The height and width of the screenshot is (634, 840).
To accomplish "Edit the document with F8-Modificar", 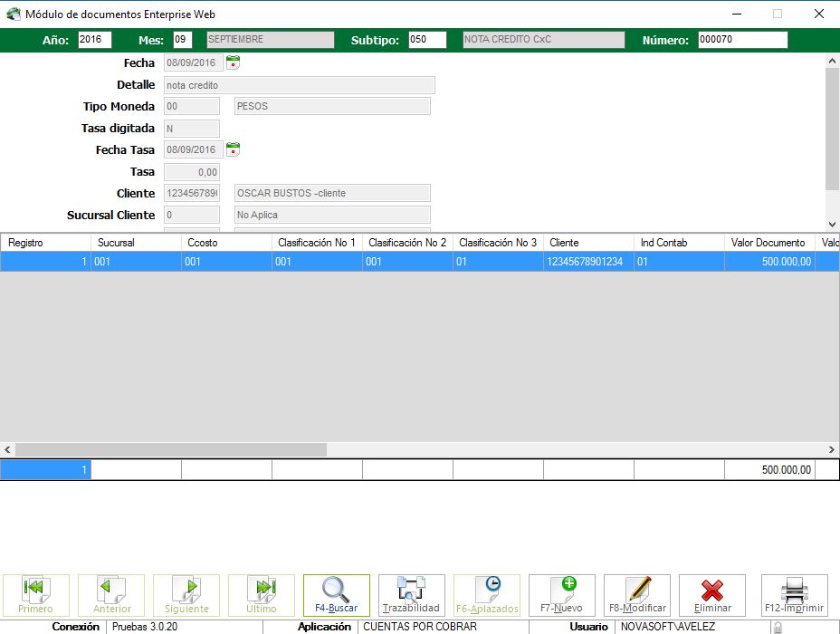I will 637,595.
